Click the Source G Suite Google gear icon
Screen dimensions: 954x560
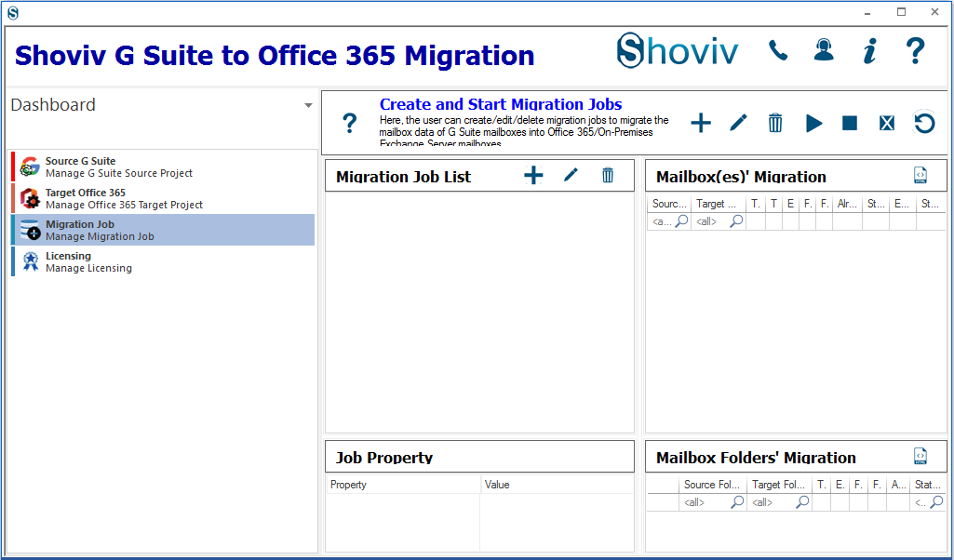30,167
